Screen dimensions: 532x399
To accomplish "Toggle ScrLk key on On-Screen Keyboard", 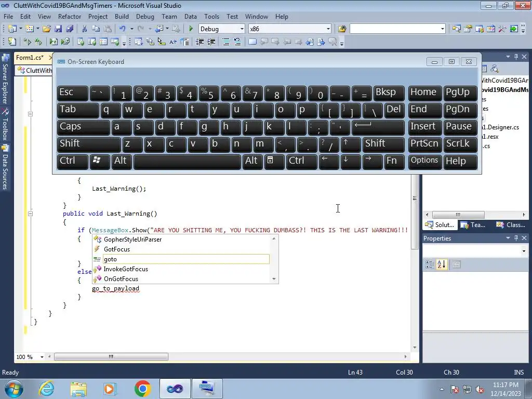I will coord(460,144).
